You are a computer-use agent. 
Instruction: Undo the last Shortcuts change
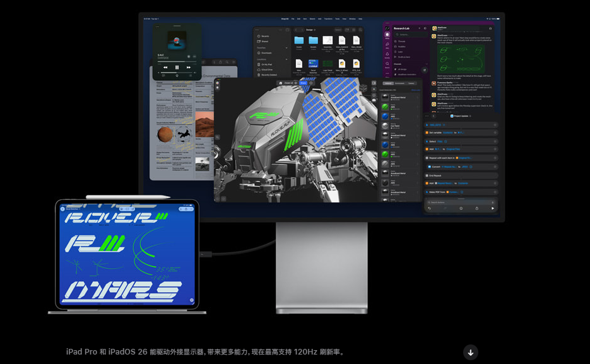[x=429, y=208]
